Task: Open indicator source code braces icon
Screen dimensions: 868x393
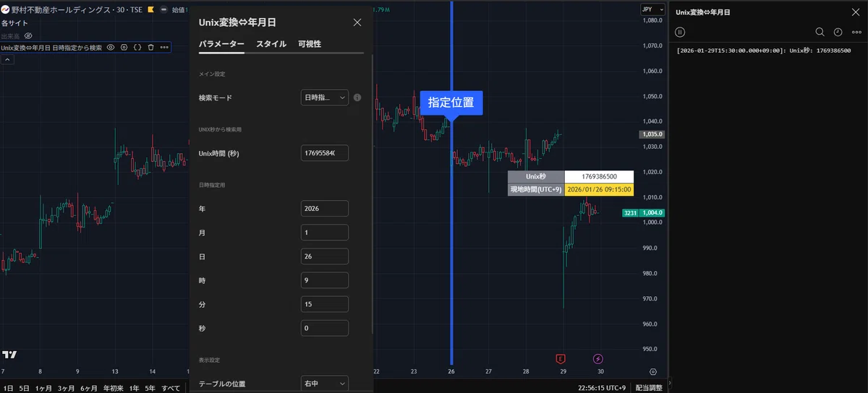Action: coord(137,47)
